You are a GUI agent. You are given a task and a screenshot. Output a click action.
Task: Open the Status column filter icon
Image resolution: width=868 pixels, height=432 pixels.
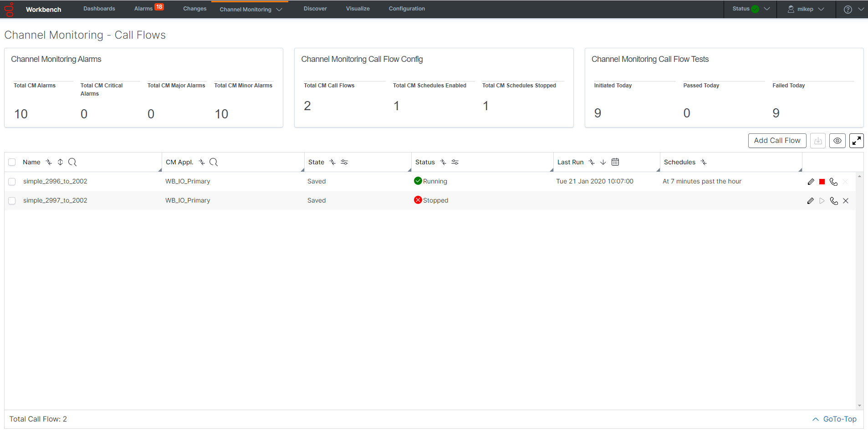455,162
